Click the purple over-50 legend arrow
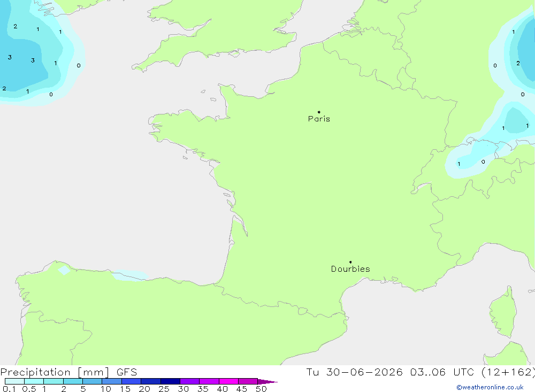Image resolution: width=535 pixels, height=392 pixels. point(267,381)
